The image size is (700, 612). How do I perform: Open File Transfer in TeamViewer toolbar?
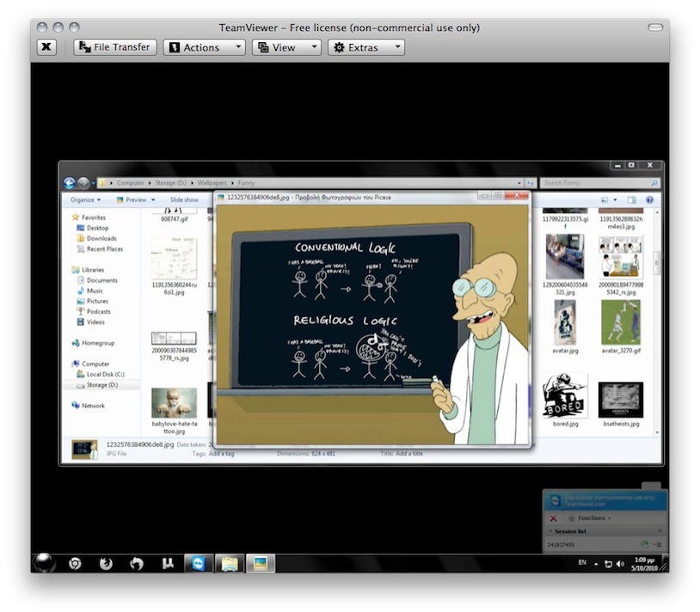coord(114,47)
